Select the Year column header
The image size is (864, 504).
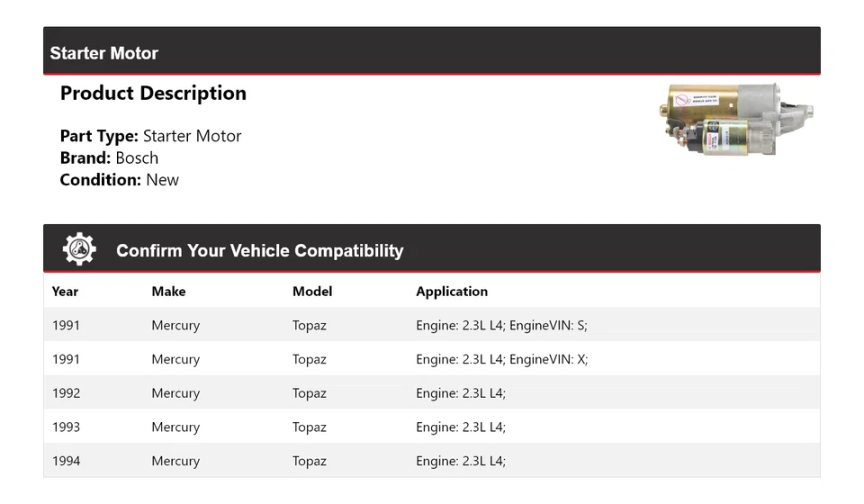pyautogui.click(x=65, y=292)
